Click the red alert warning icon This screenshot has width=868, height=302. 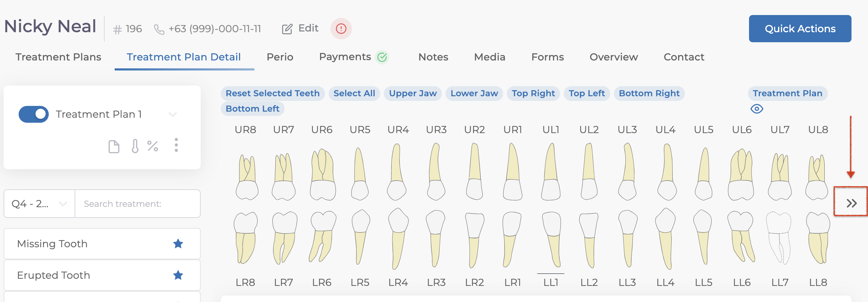[341, 29]
